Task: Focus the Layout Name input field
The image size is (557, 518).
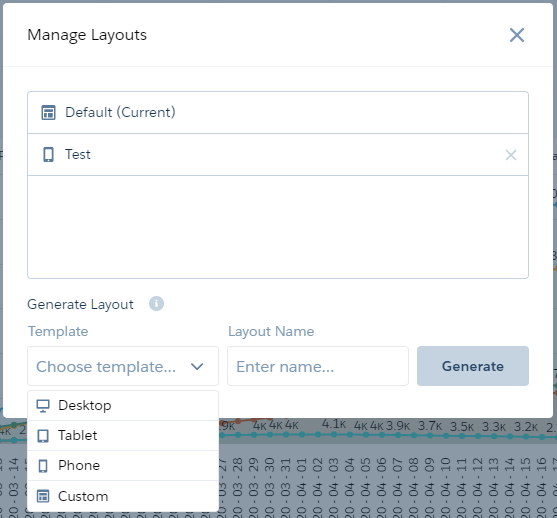Action: [x=318, y=366]
